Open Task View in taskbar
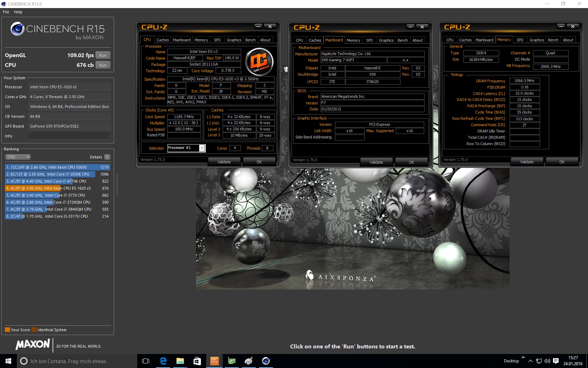The image size is (588, 368). point(146,361)
